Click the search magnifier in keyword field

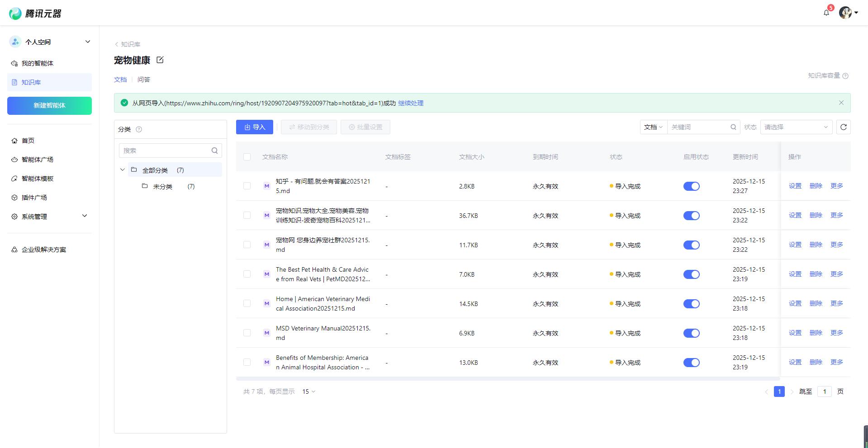click(x=733, y=127)
